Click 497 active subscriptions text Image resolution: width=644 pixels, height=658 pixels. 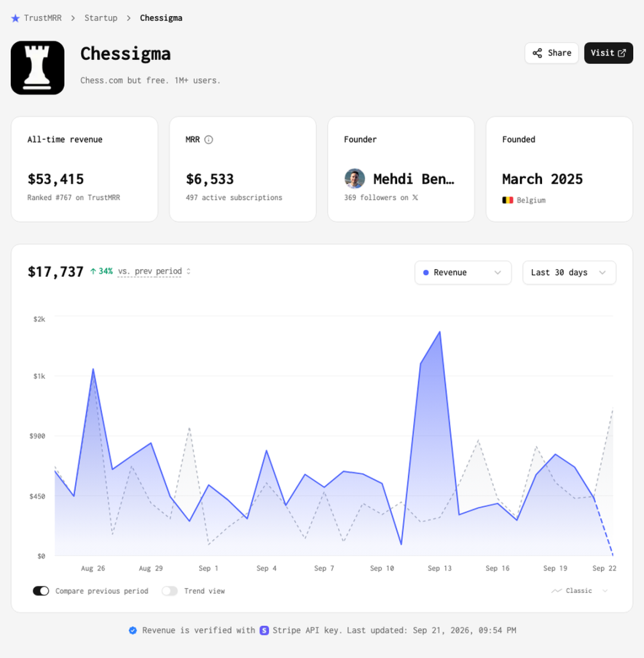234,197
